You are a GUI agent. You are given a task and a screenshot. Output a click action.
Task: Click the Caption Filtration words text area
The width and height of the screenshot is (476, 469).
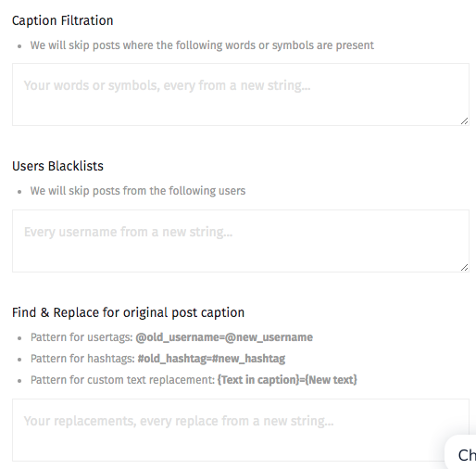click(x=241, y=95)
